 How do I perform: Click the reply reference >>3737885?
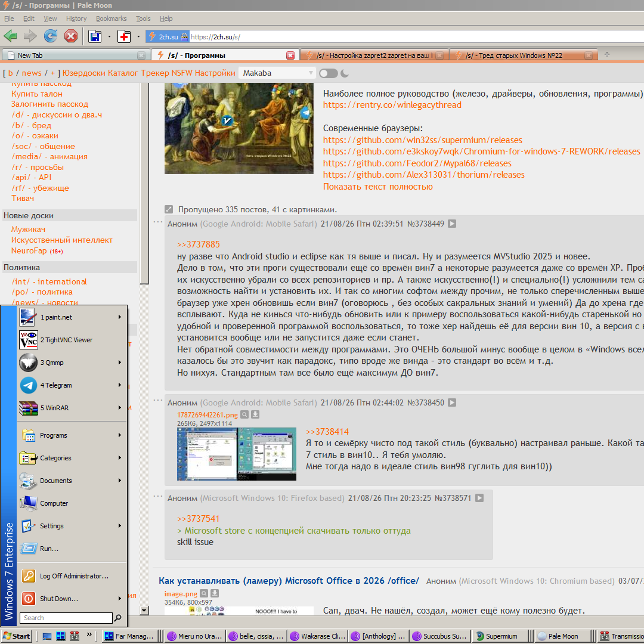[199, 244]
